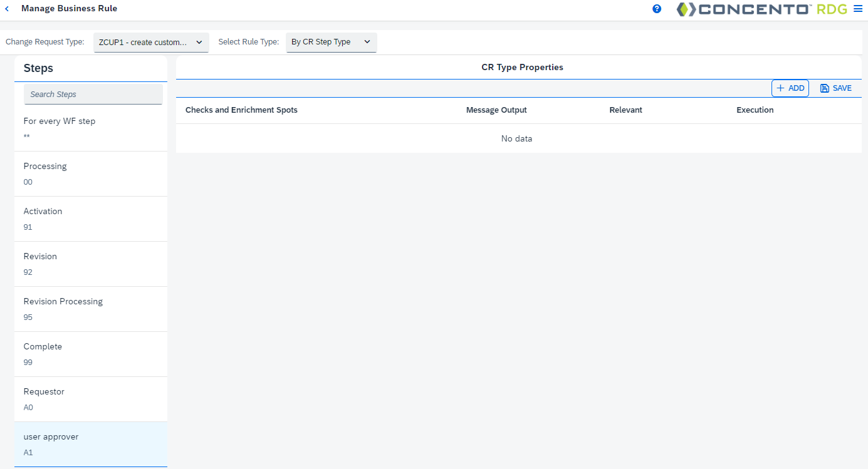This screenshot has height=469, width=868.
Task: Open the hamburger menu in top right
Action: [858, 8]
